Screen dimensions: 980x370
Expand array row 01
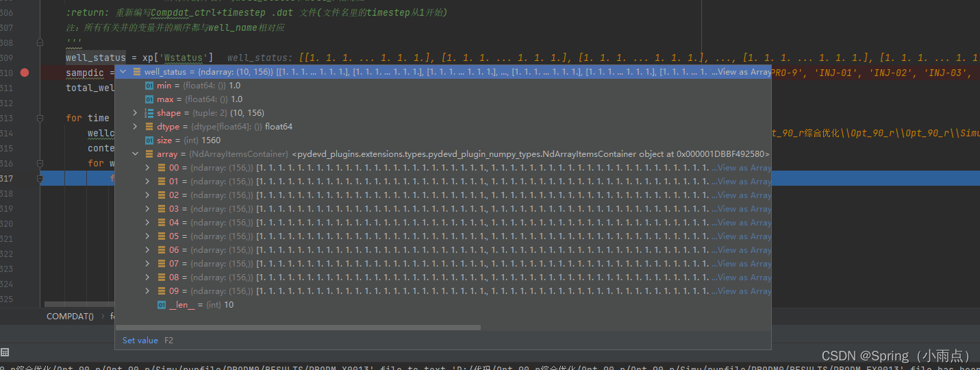pyautogui.click(x=147, y=182)
